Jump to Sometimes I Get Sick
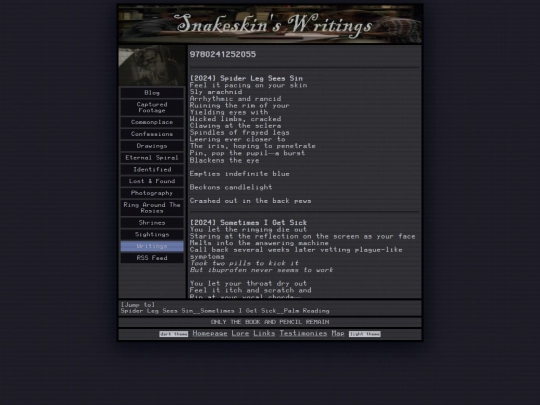 coord(238,311)
